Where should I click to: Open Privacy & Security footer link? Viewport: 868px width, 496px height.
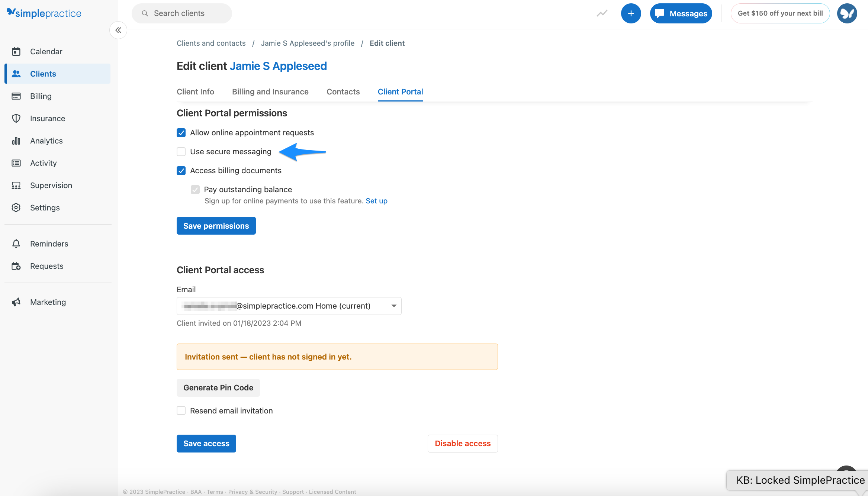click(x=253, y=492)
